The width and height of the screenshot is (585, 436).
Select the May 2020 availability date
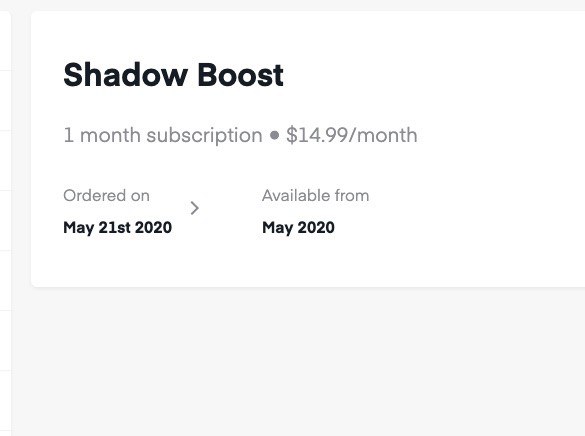pos(298,228)
